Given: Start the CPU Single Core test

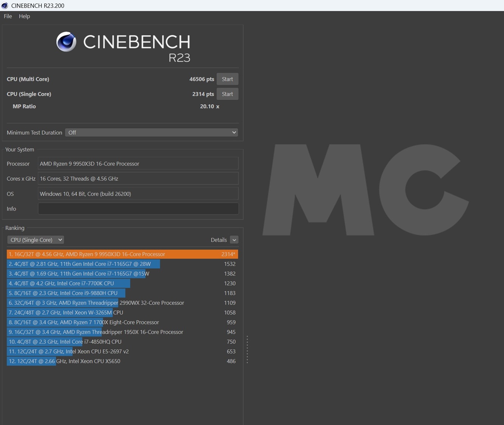Looking at the screenshot, I should [x=227, y=94].
